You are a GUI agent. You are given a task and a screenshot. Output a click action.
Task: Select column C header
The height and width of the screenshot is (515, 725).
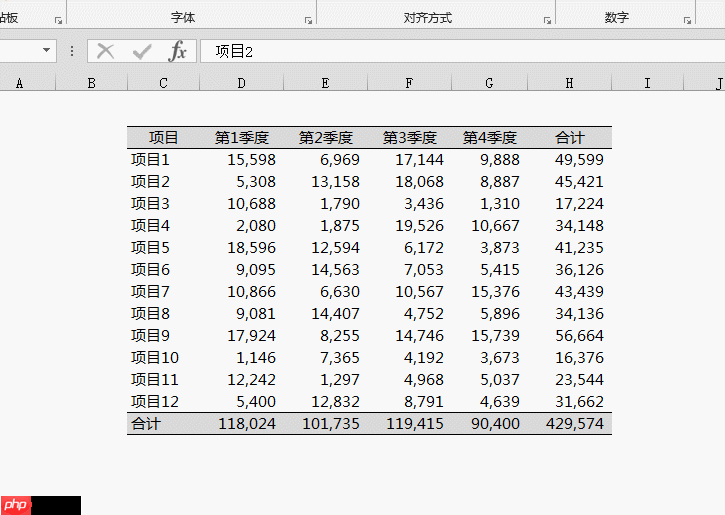[163, 83]
